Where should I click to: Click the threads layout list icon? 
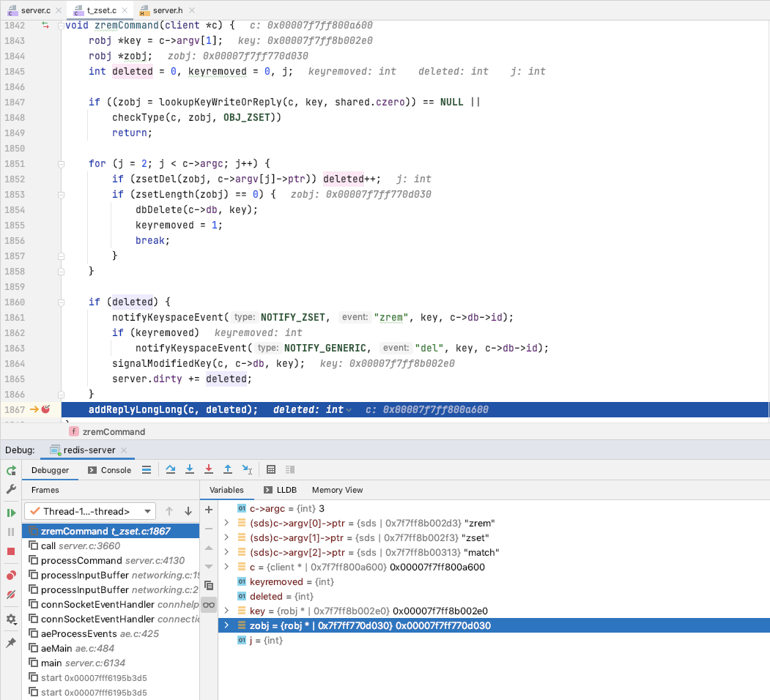(147, 470)
